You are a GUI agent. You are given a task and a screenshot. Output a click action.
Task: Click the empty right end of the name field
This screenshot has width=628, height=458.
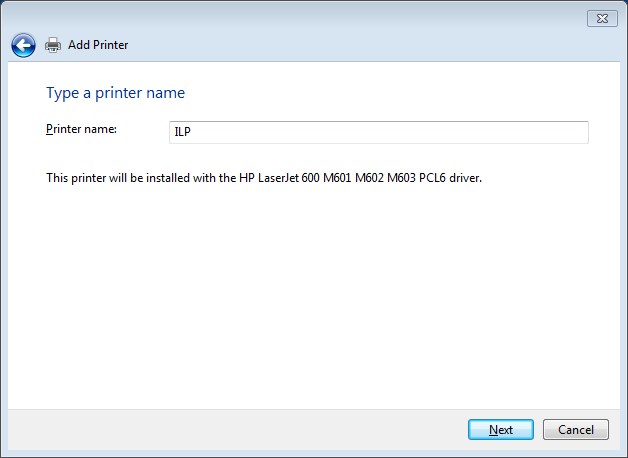(520, 132)
